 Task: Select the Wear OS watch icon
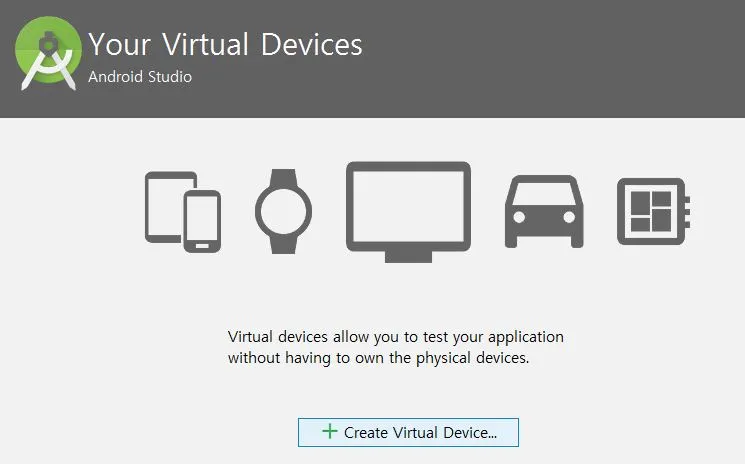pos(284,211)
